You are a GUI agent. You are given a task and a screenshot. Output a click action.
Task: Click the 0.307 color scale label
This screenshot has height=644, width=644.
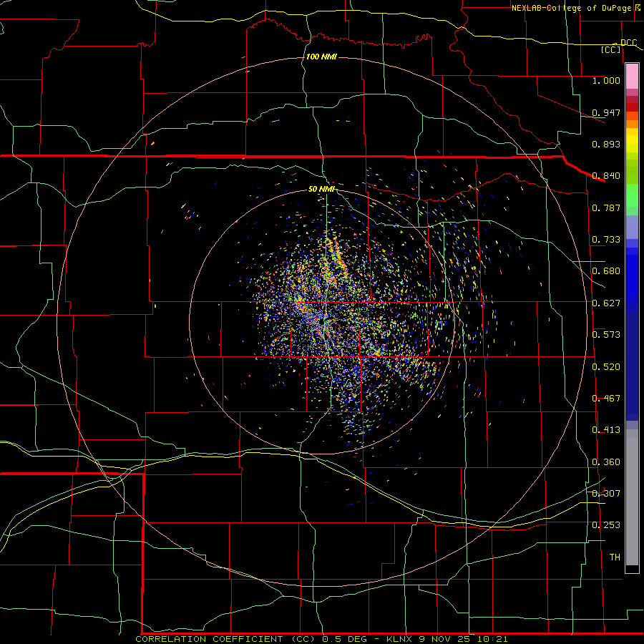606,494
